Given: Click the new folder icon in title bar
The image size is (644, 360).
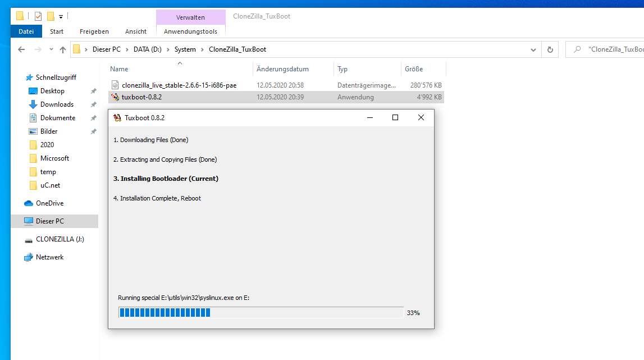Looking at the screenshot, I should point(51,16).
